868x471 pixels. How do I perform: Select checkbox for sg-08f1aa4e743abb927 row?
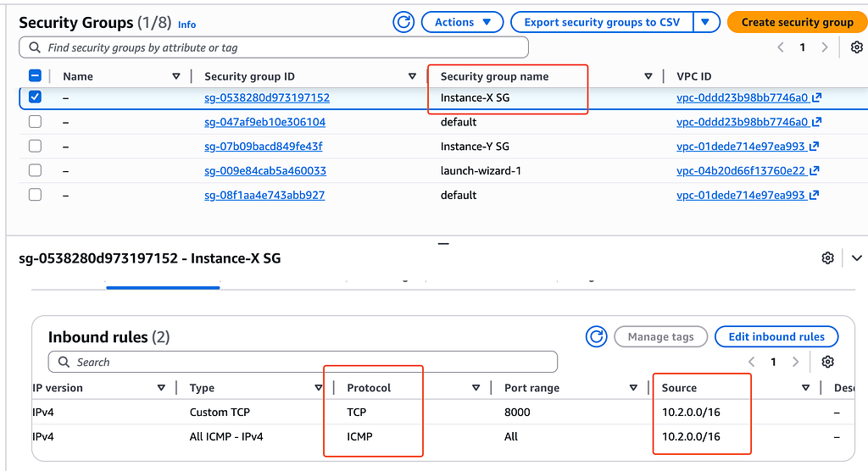35,194
